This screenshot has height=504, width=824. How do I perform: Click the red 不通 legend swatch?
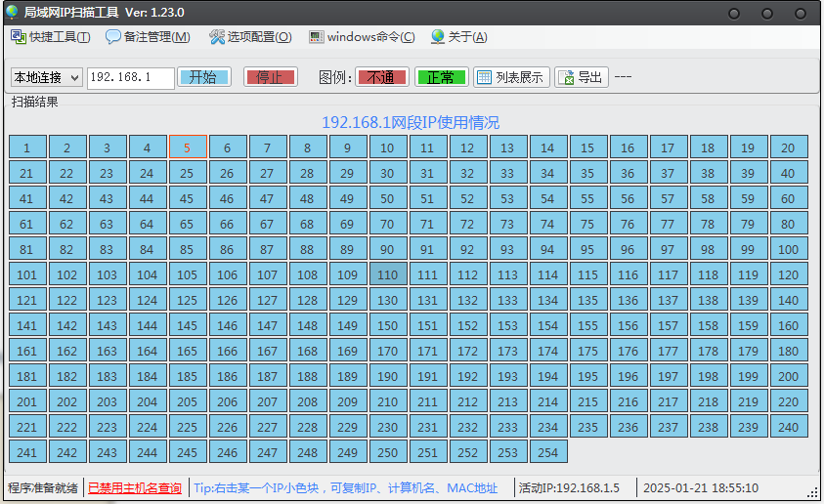click(x=382, y=77)
